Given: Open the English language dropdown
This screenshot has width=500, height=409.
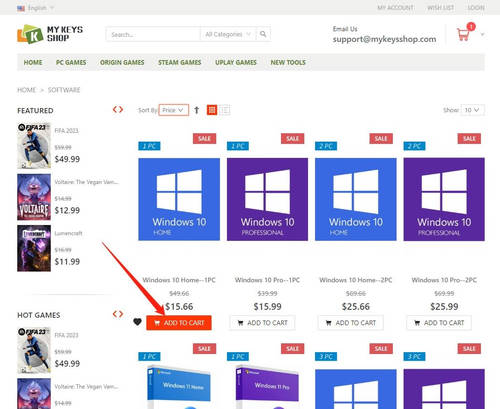Looking at the screenshot, I should point(40,8).
